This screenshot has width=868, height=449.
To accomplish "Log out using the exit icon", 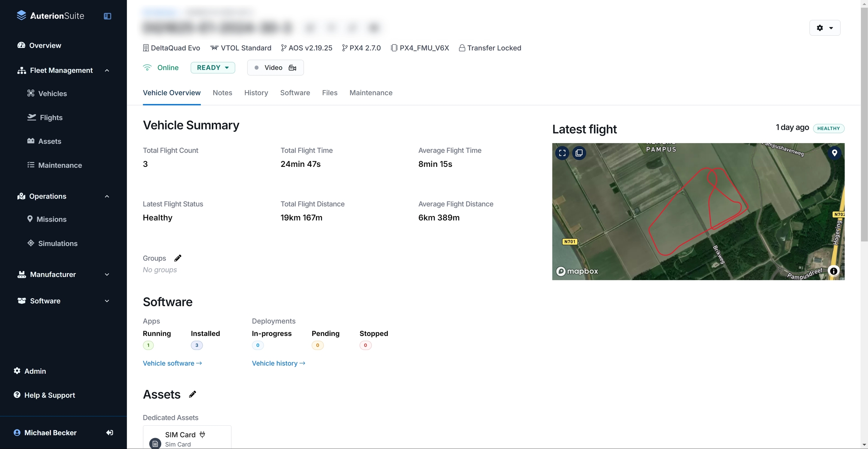I will (110, 433).
